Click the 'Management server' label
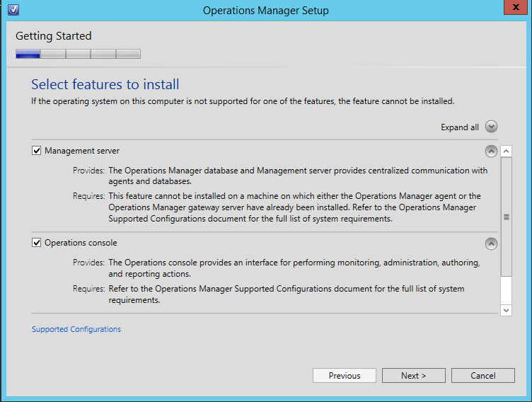The image size is (532, 402). pos(82,151)
